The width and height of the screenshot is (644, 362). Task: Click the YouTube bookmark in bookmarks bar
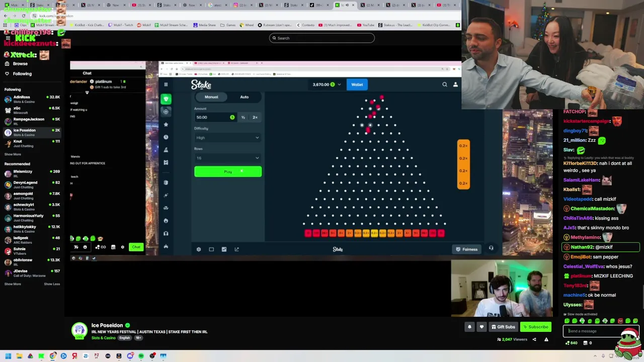(366, 25)
